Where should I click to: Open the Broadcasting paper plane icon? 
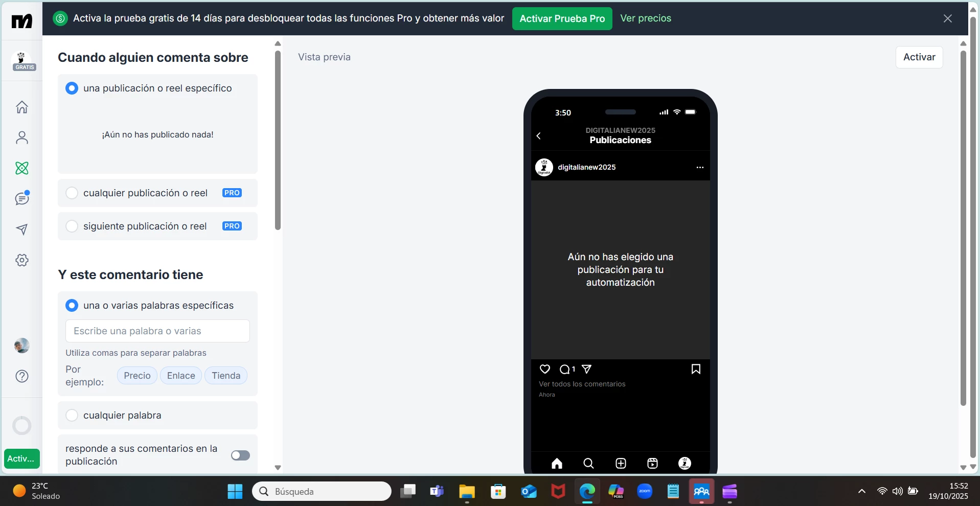click(x=22, y=229)
